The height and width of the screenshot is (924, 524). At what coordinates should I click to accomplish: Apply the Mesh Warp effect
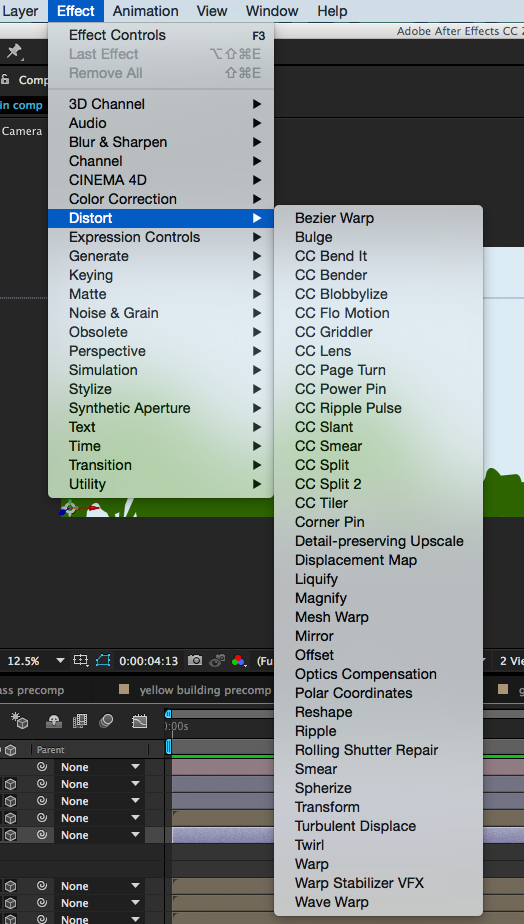point(378,617)
